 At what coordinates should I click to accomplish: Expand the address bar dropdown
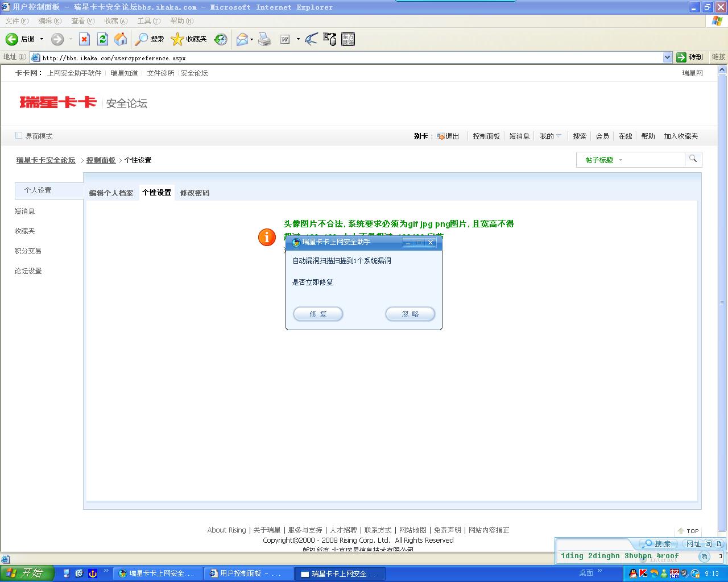click(x=668, y=57)
